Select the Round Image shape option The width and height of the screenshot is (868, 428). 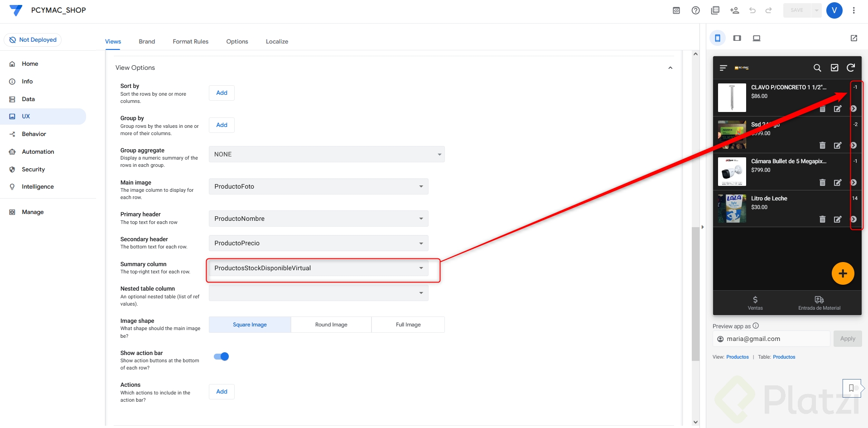point(331,325)
